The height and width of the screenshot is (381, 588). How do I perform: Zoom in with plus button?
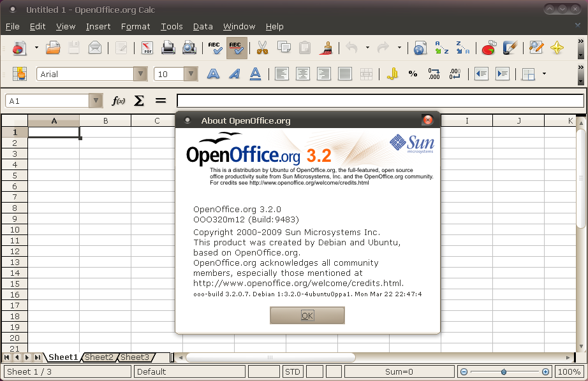546,371
